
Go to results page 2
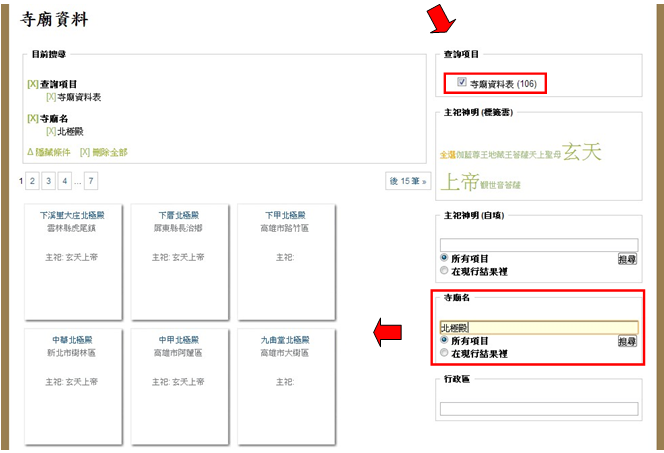tap(33, 181)
